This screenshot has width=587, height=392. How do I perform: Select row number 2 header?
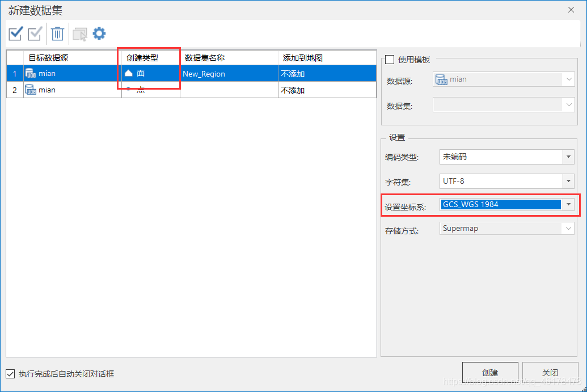click(x=15, y=90)
